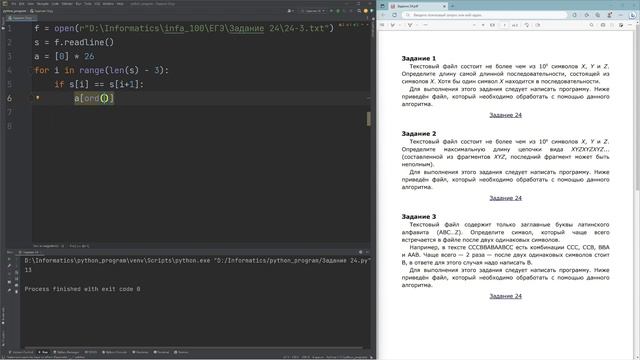Save the PDF with toolbar icon
The width and height of the screenshot is (640, 360).
612,25
